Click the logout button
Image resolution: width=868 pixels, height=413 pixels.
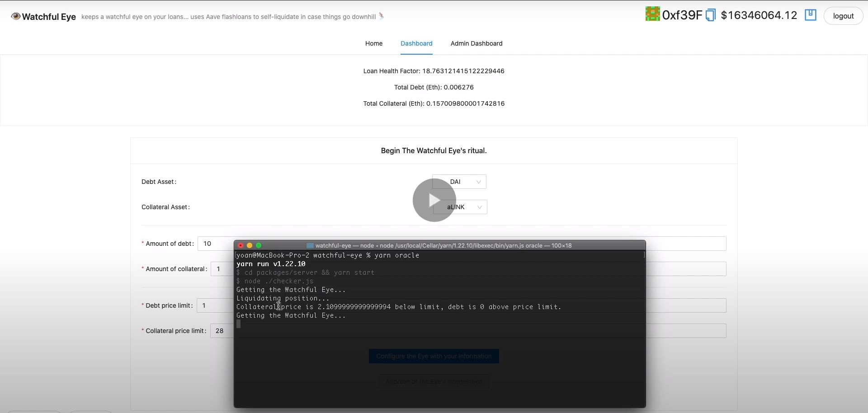tap(843, 16)
